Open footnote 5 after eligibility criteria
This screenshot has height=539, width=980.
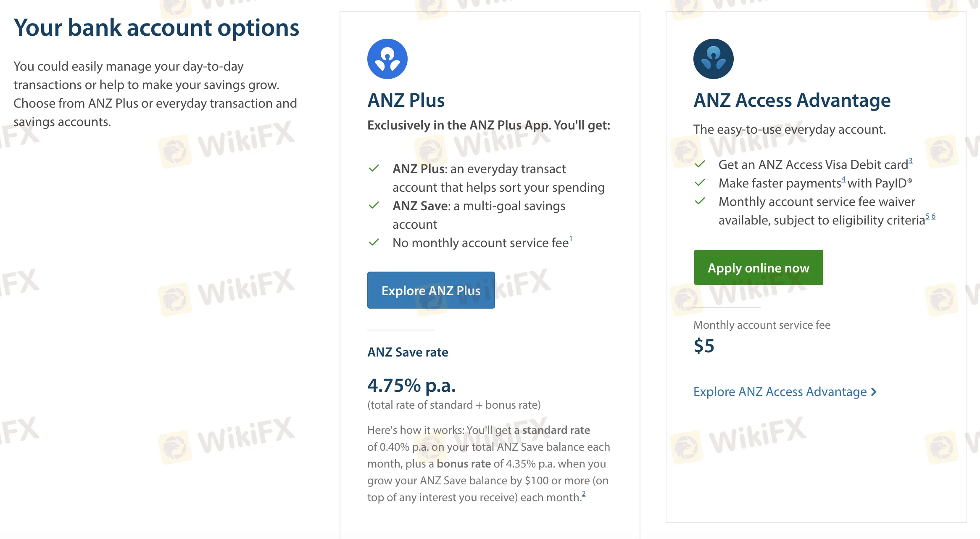click(x=927, y=217)
